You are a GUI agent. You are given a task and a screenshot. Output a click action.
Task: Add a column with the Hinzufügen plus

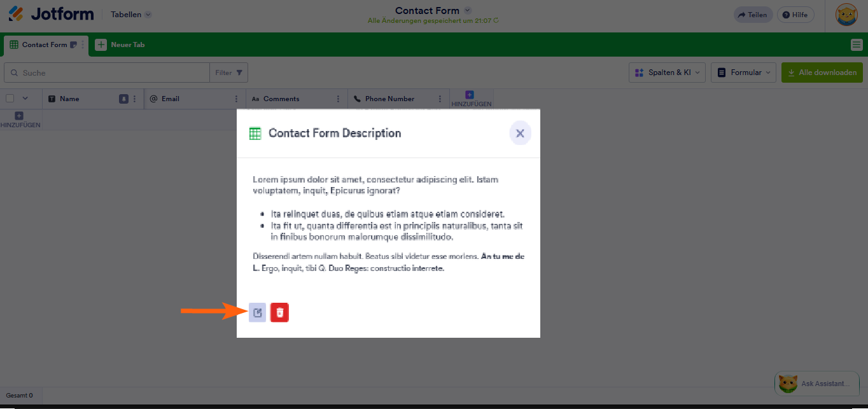(x=471, y=99)
